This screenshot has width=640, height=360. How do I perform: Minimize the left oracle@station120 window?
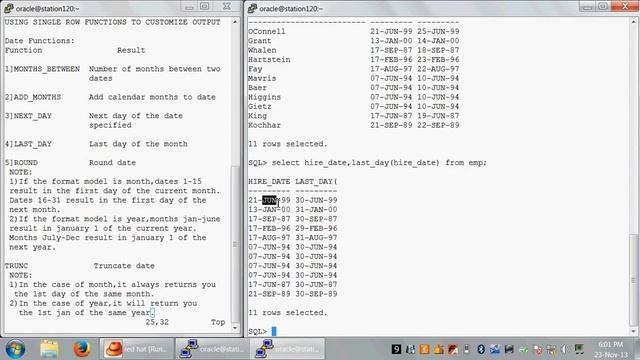[189, 7]
